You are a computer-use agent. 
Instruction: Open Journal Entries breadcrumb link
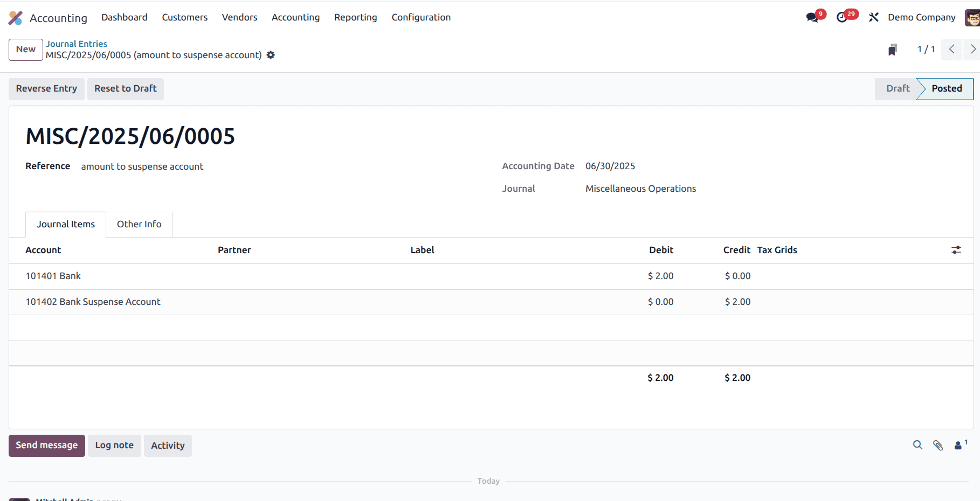pos(77,44)
